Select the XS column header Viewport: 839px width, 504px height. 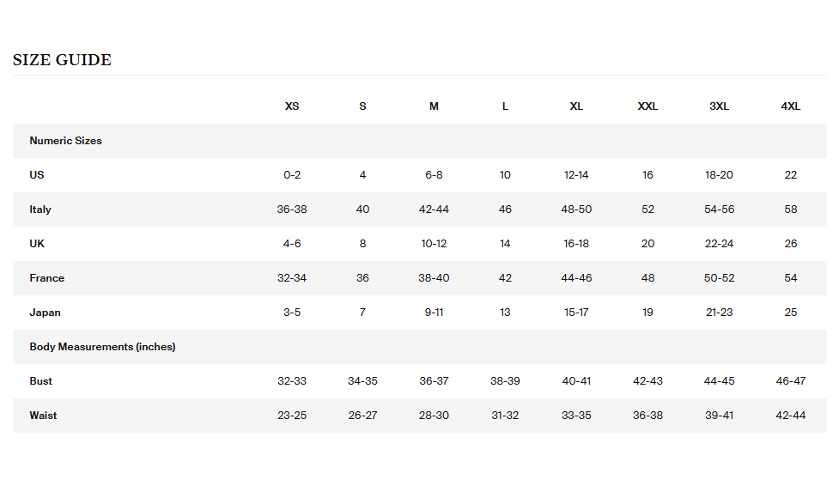coord(292,106)
